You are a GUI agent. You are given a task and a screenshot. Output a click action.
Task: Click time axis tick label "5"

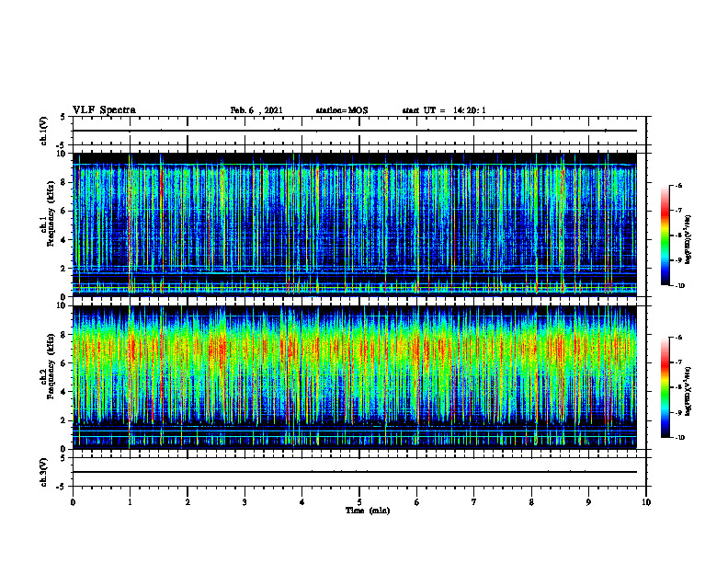tap(359, 502)
